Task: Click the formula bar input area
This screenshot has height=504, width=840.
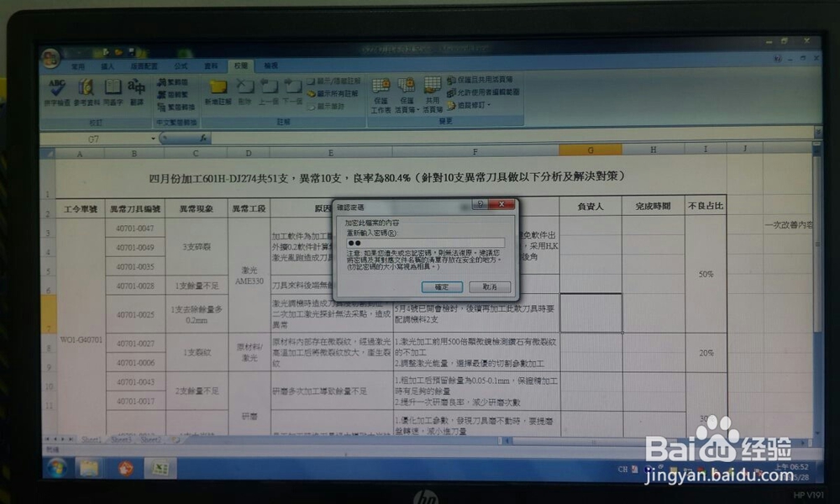Action: tap(512, 136)
